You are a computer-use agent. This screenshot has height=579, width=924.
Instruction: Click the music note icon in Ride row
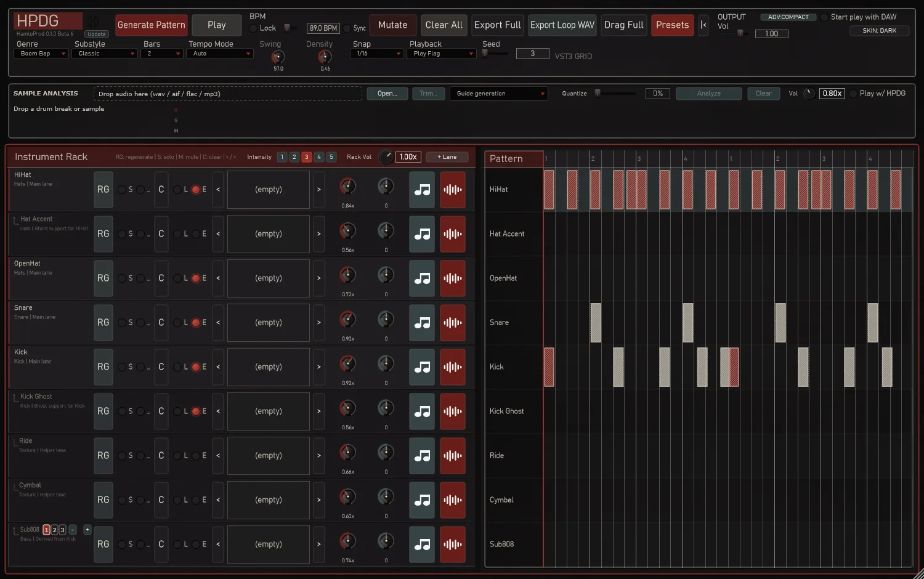pyautogui.click(x=422, y=456)
